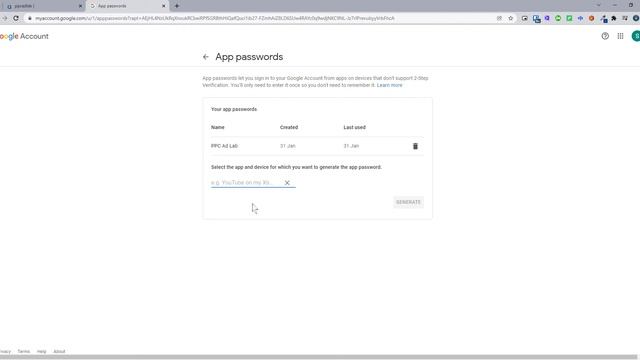Select the PPC Ad Lab row name
The image size is (640, 360).
pos(224,146)
